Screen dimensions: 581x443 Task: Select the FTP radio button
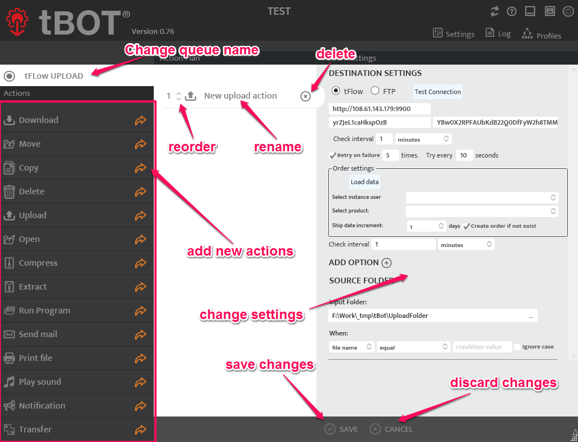[375, 91]
